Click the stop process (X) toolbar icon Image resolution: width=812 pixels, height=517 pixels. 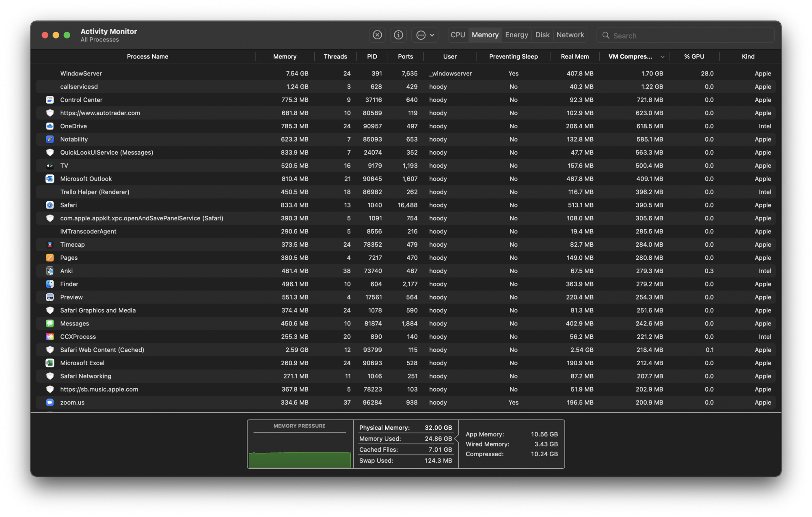point(377,35)
